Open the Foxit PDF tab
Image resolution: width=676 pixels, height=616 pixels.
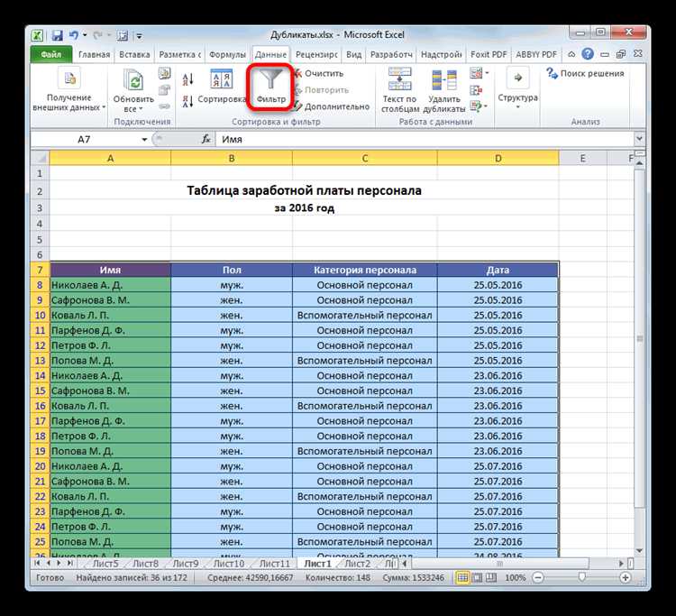489,54
